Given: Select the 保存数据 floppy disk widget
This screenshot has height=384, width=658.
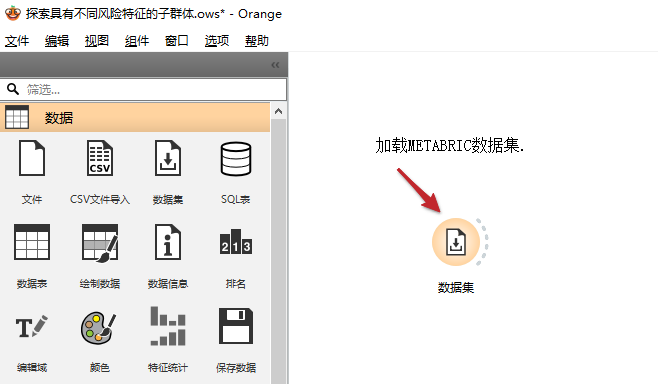Looking at the screenshot, I should click(x=236, y=326).
